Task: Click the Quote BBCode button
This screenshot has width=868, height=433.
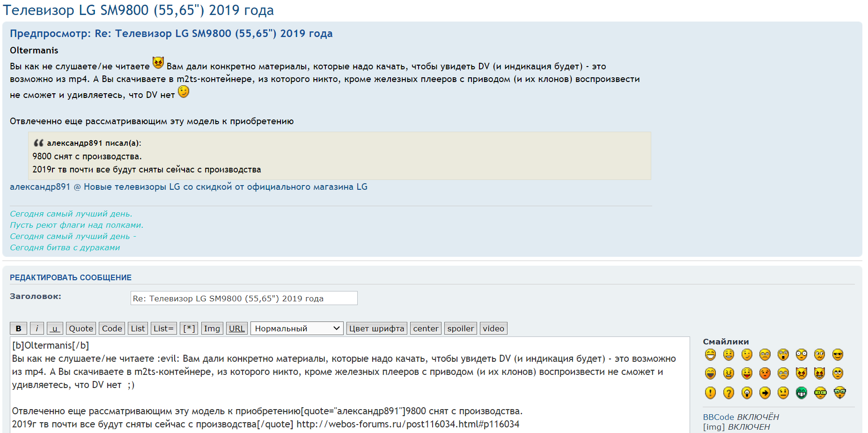Action: coord(81,328)
